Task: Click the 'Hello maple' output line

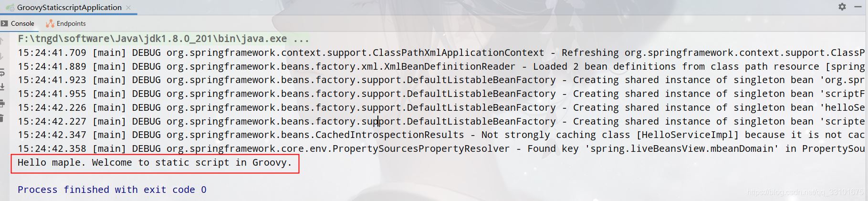Action: tap(154, 163)
